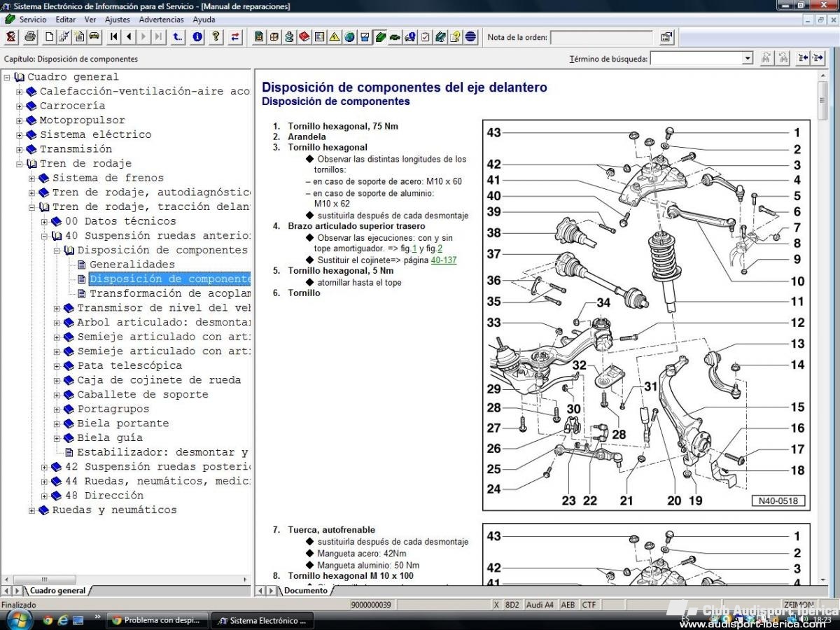Screen dimensions: 840x630
Task: Click the find next binoculars icon
Action: [766, 58]
